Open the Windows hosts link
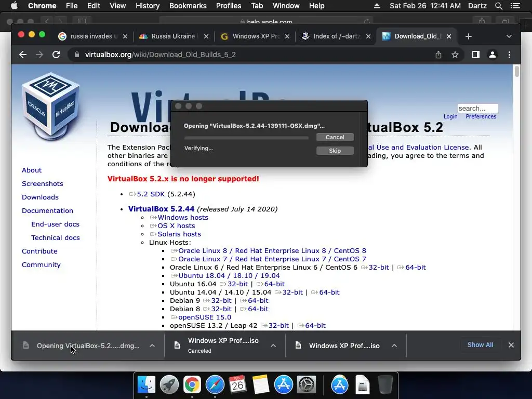The image size is (532, 399). tap(182, 218)
